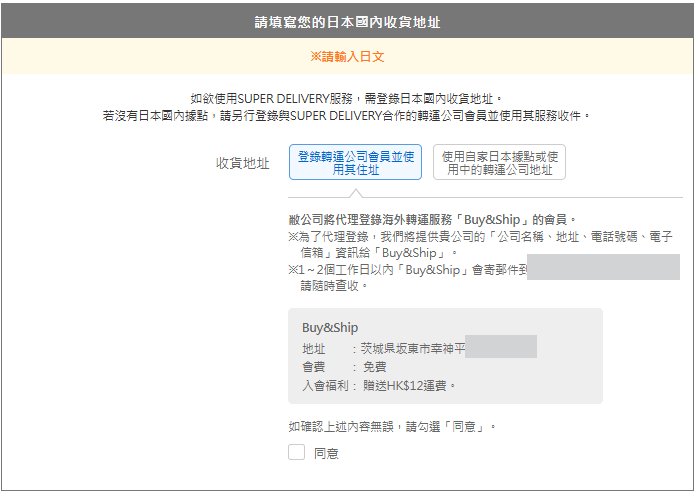The height and width of the screenshot is (494, 696).
Task: Click the Buy&Ship card title
Action: (x=330, y=327)
